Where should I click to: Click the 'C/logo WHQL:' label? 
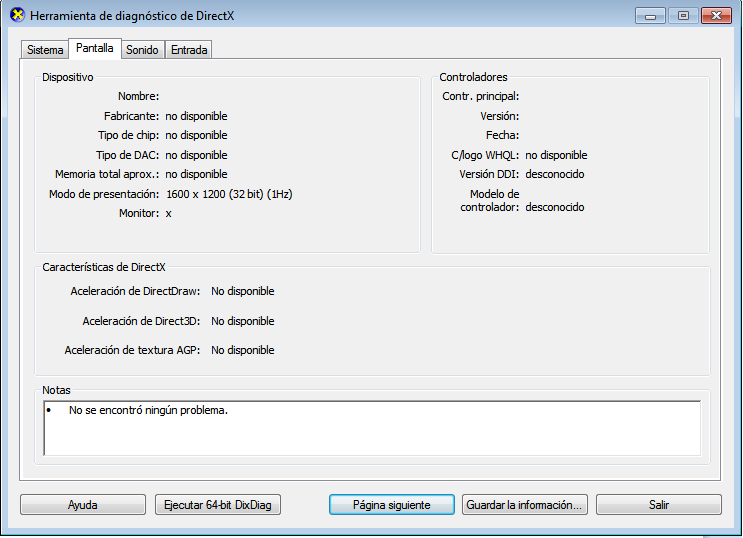point(485,155)
